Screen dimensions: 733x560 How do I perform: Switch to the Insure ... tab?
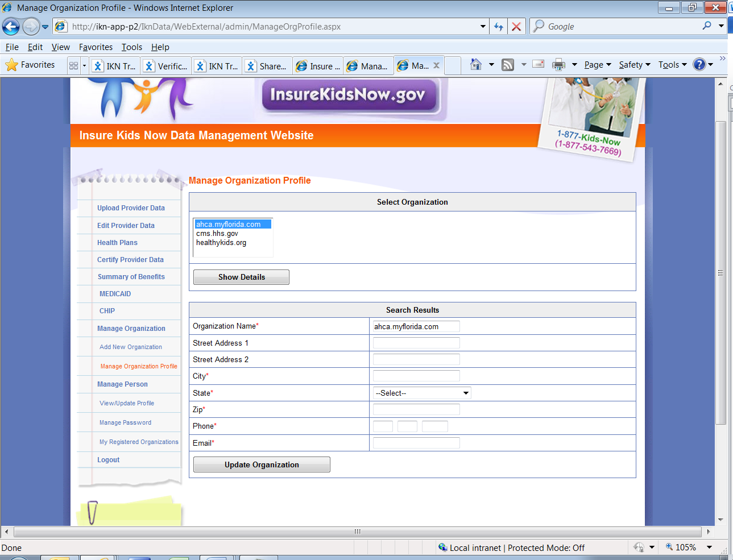[318, 66]
